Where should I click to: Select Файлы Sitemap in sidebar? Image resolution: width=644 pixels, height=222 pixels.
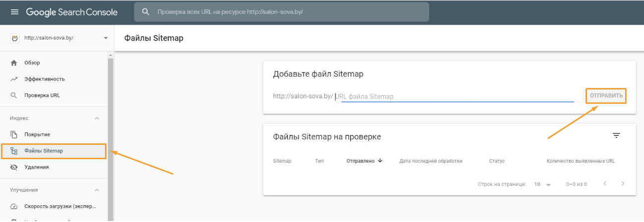pyautogui.click(x=54, y=151)
